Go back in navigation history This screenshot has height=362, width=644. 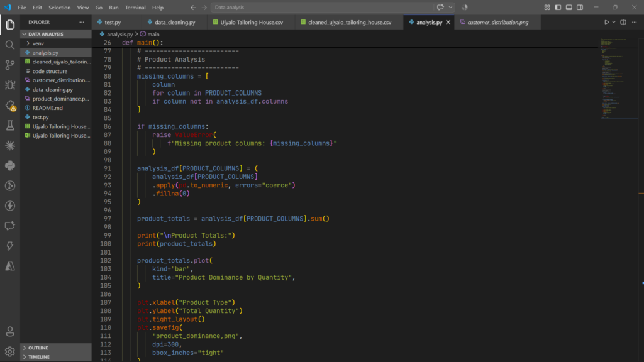click(x=193, y=8)
